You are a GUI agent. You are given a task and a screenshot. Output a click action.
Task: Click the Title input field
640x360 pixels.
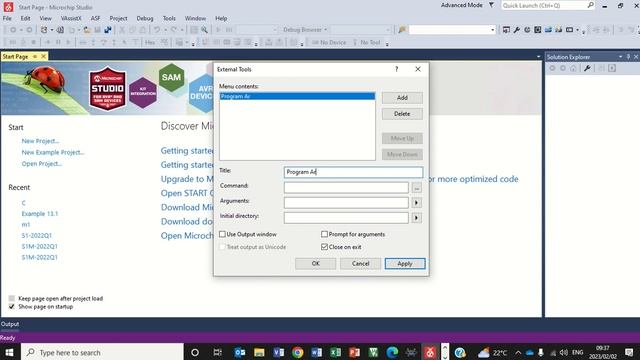click(x=353, y=172)
